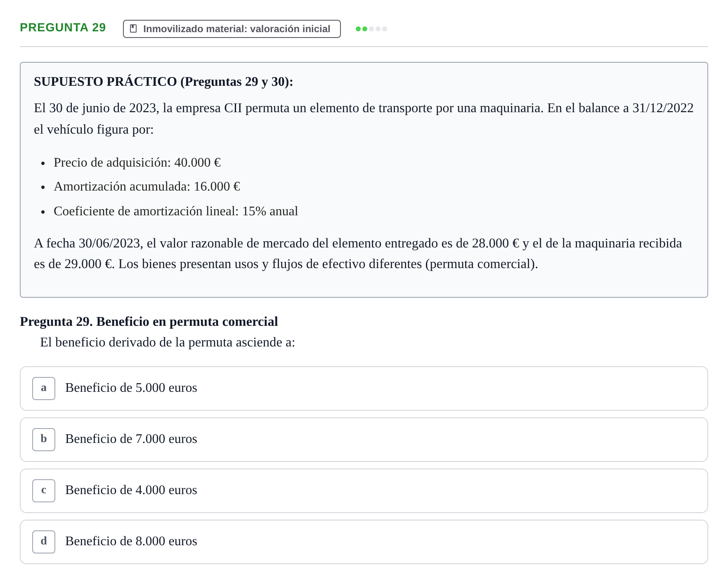This screenshot has width=728, height=584.
Task: Click 'Coeficiente de amortización lineal: 15% anual' line
Action: [x=176, y=211]
